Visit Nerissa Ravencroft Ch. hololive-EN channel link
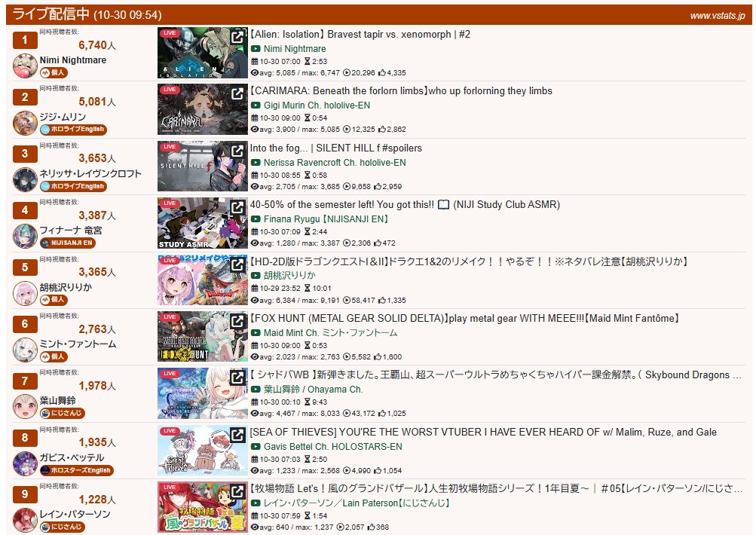756x535 pixels. click(335, 163)
